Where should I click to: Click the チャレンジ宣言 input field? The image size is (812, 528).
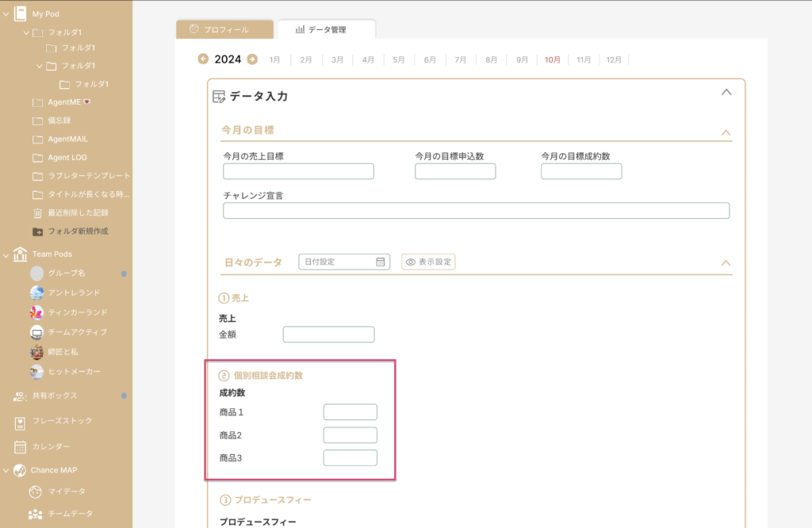(476, 210)
